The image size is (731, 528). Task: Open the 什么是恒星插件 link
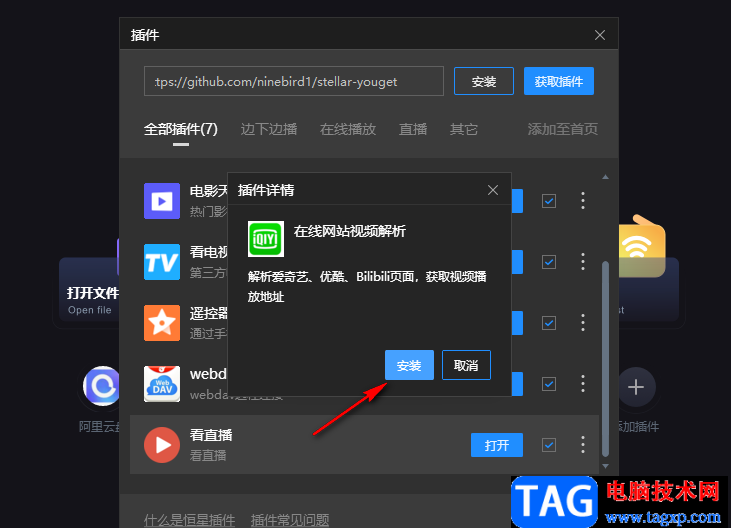(189, 519)
